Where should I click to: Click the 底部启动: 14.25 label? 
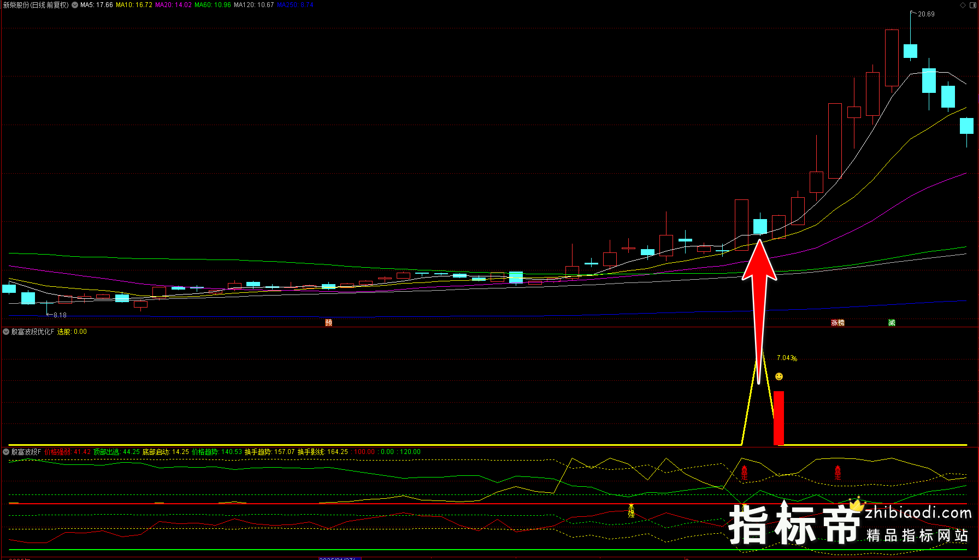tap(166, 452)
